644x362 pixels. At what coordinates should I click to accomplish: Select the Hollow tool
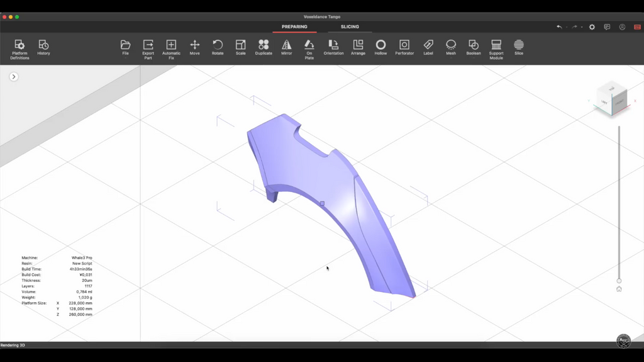tap(380, 47)
